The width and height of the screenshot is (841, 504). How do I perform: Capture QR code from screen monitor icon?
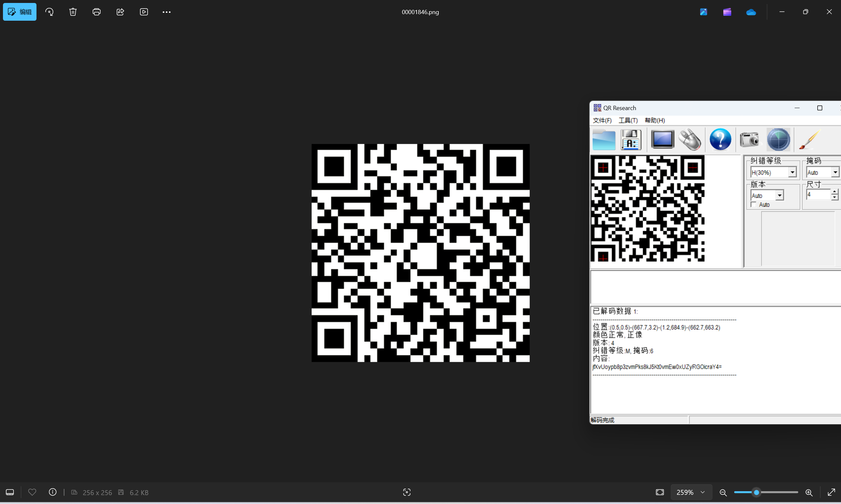point(662,140)
